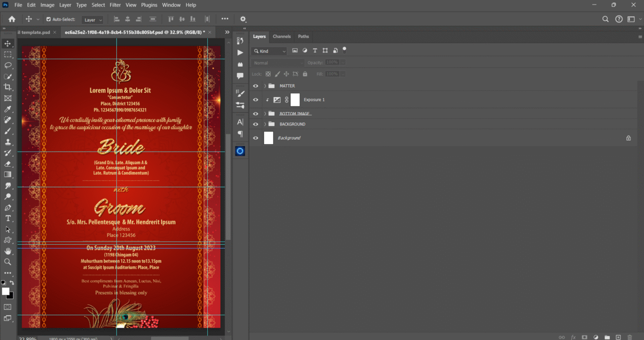Select the Type tool
The width and height of the screenshot is (644, 340).
8,218
